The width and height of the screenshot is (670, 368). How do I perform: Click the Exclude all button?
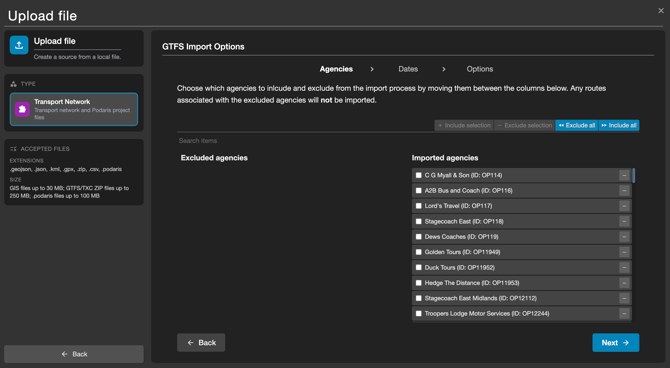point(577,125)
